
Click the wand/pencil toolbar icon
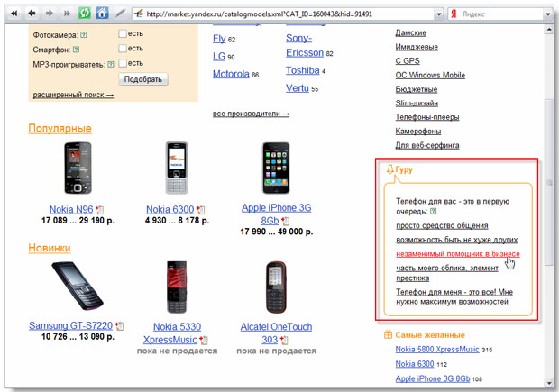[x=120, y=14]
